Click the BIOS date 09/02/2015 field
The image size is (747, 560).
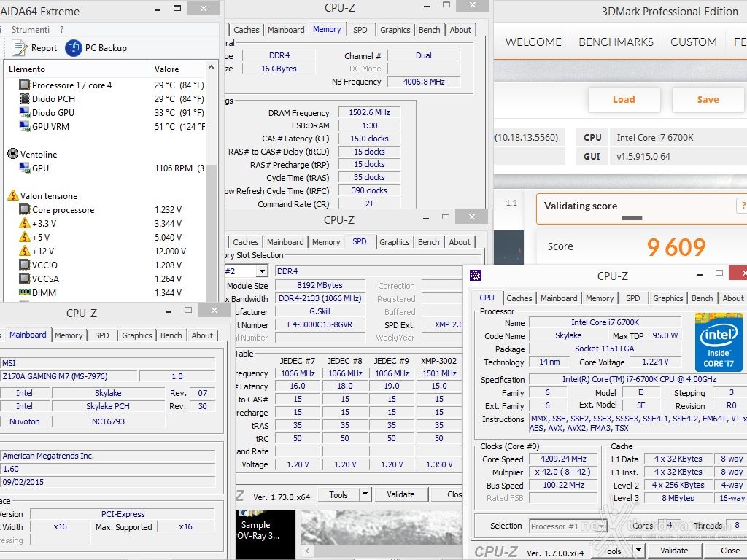108,482
